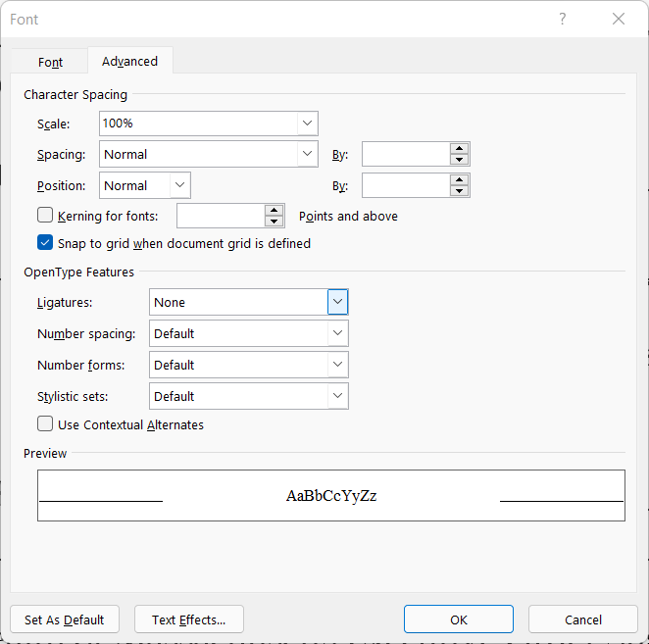This screenshot has height=644, width=649.
Task: Lower the kerning point size with down arrow
Action: (274, 221)
